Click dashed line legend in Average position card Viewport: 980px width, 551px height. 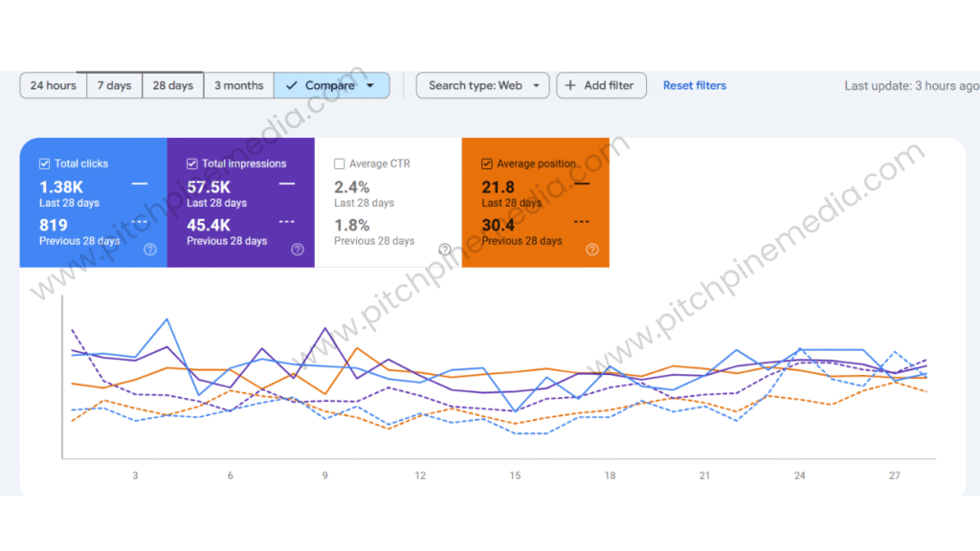click(x=581, y=222)
